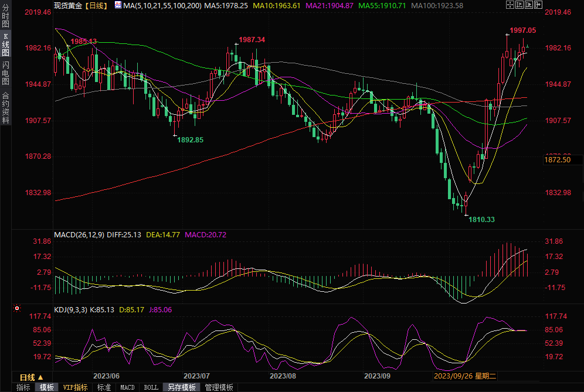This screenshot has height=392, width=584.
Task: Click the MACD(26,12,9) indicator label
Action: (79, 235)
